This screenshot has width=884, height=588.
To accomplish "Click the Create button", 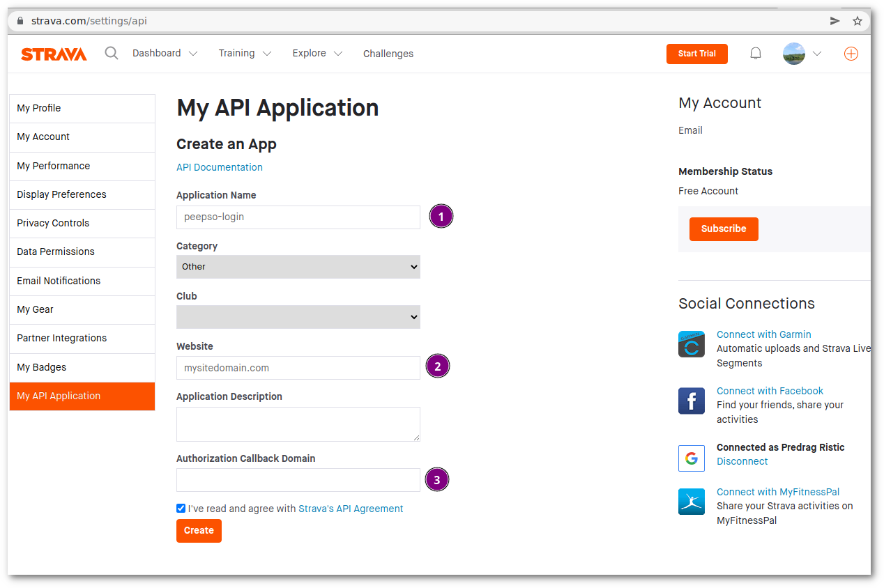I will point(199,531).
